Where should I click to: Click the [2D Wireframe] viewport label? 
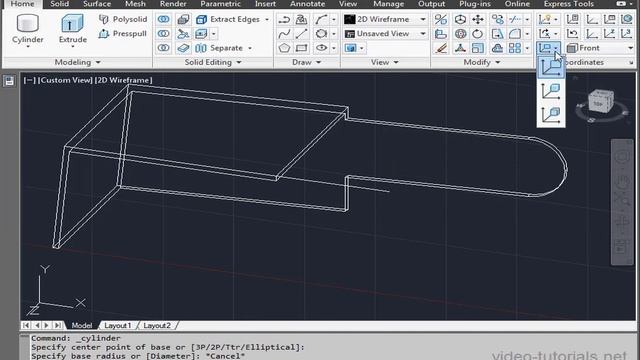[124, 80]
